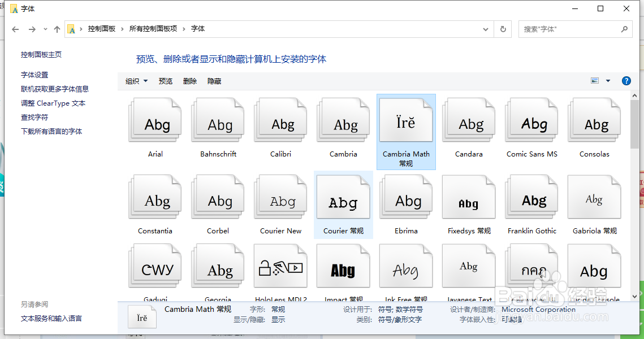Image resolution: width=644 pixels, height=339 pixels.
Task: Expand chevron after 控制面板 in address bar
Action: click(x=122, y=29)
